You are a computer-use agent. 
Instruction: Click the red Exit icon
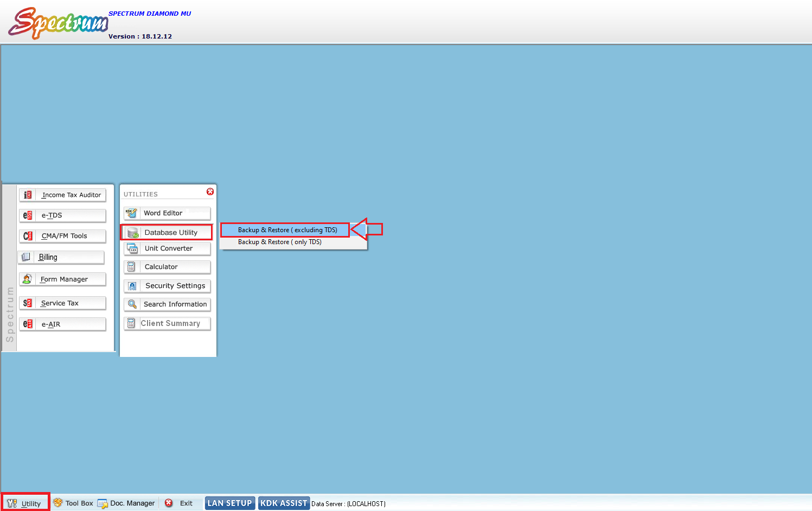169,503
